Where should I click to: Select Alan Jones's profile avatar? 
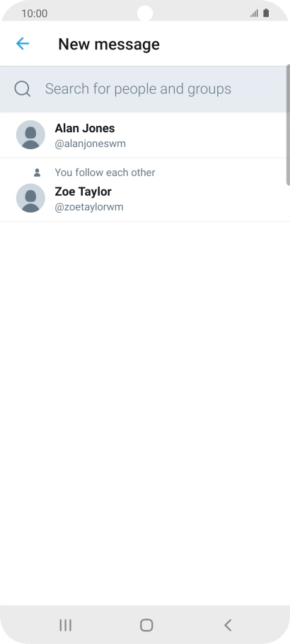point(30,135)
